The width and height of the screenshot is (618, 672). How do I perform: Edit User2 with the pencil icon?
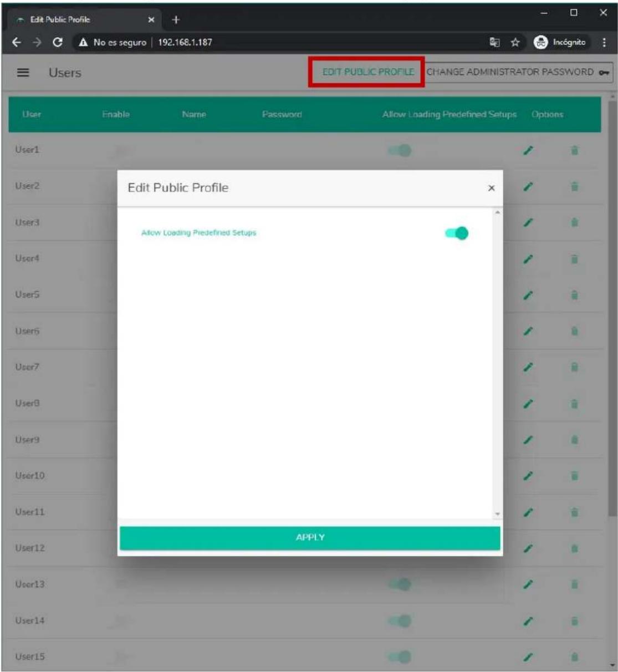(529, 187)
